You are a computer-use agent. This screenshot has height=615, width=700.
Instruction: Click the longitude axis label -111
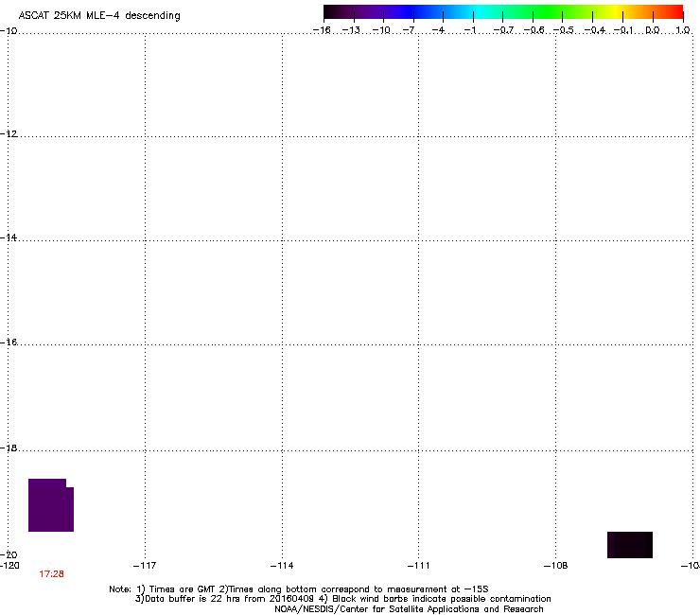(418, 566)
